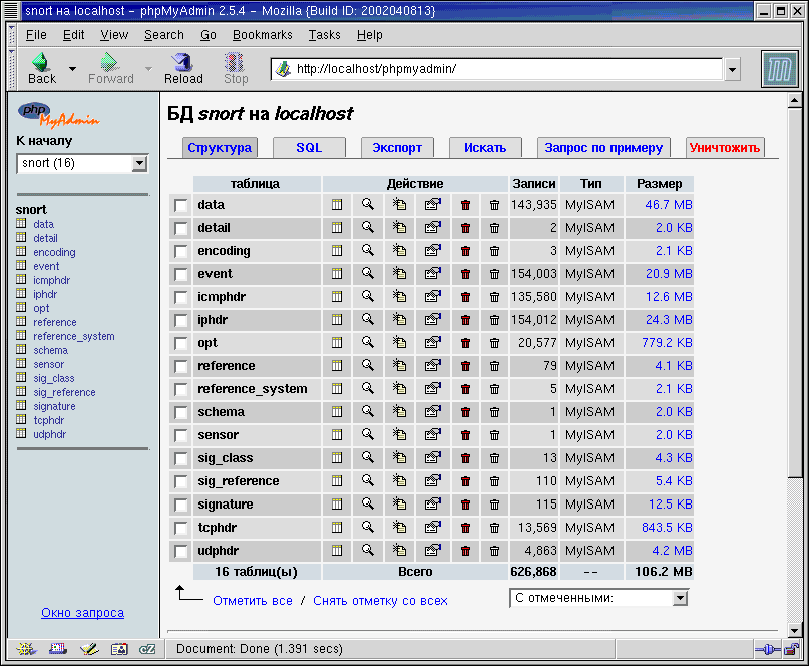Mark the event table checkbox
Viewport: 809px width, 666px height.
click(181, 274)
